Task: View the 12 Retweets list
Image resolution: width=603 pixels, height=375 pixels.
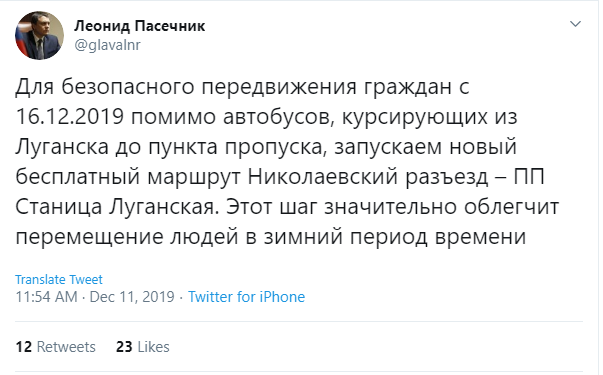Action: (55, 347)
